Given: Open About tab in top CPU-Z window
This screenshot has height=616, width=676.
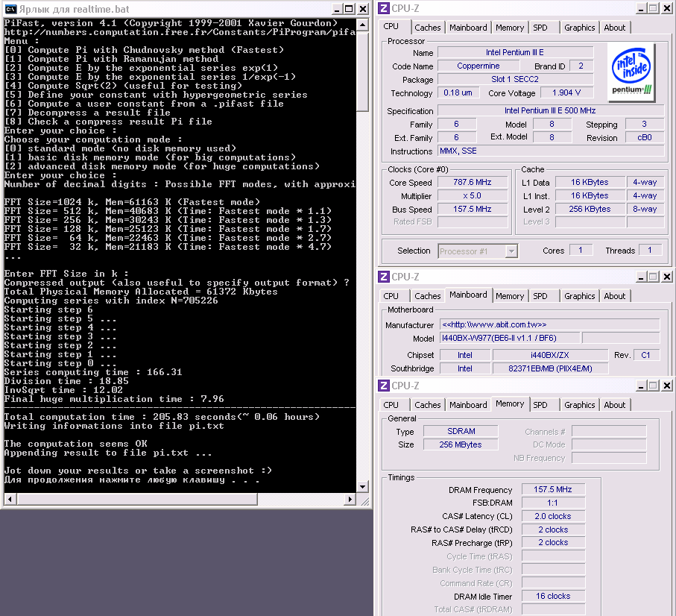Looking at the screenshot, I should tap(614, 28).
